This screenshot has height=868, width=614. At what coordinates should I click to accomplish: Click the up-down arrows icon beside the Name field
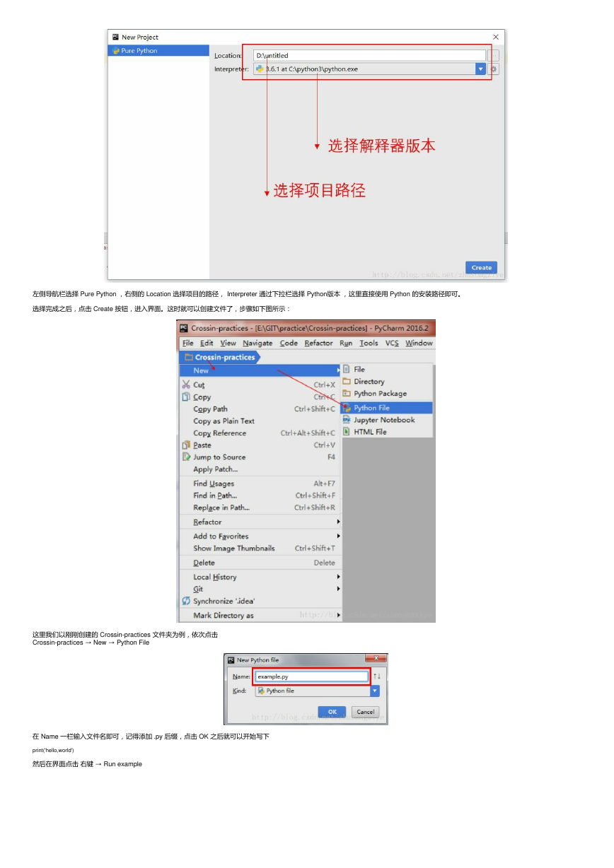377,676
